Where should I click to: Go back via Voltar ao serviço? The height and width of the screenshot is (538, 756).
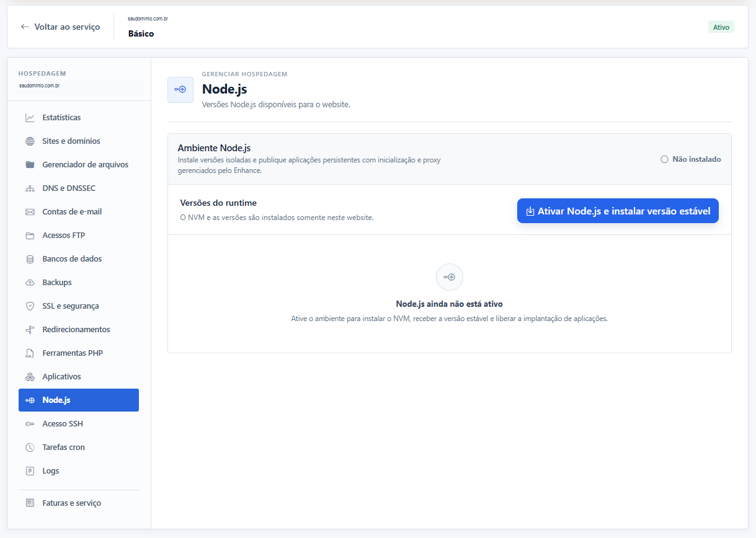[60, 27]
